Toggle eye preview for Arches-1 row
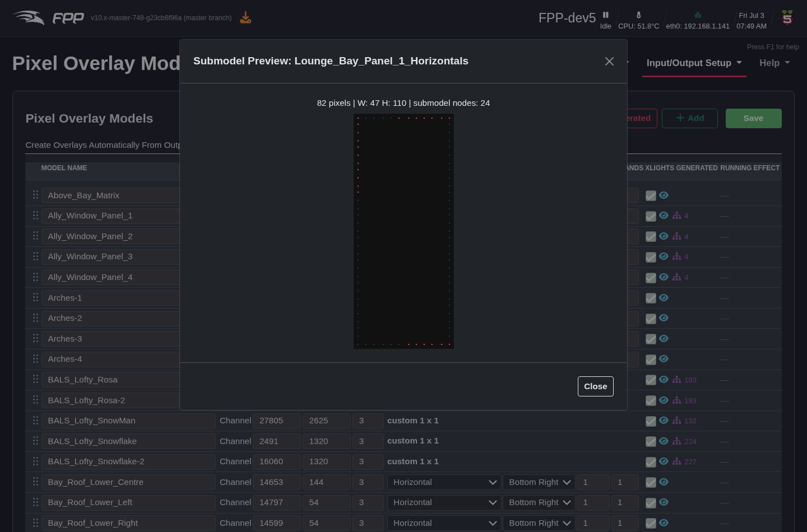The width and height of the screenshot is (807, 532). (x=664, y=297)
